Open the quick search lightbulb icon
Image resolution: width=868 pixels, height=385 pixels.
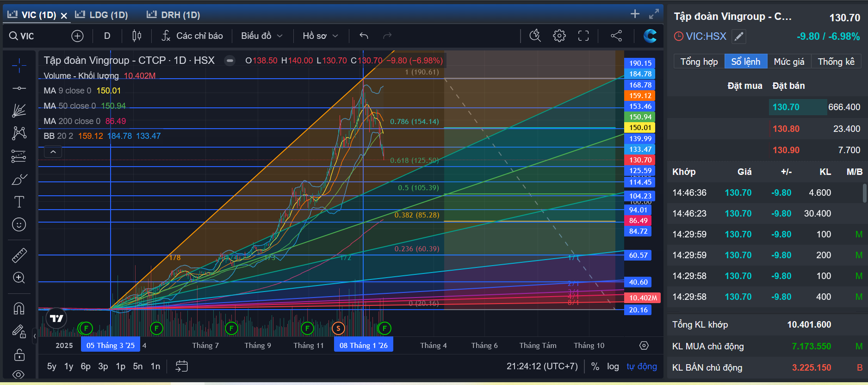tap(535, 36)
